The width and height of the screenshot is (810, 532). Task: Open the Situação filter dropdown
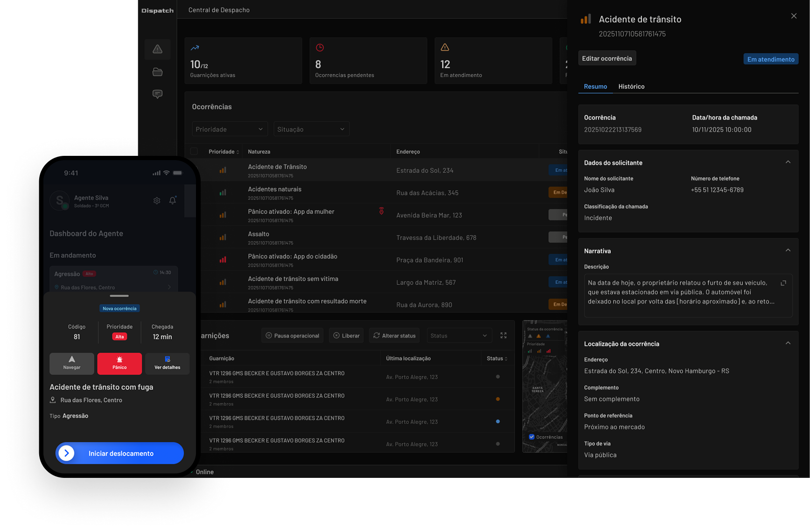311,129
